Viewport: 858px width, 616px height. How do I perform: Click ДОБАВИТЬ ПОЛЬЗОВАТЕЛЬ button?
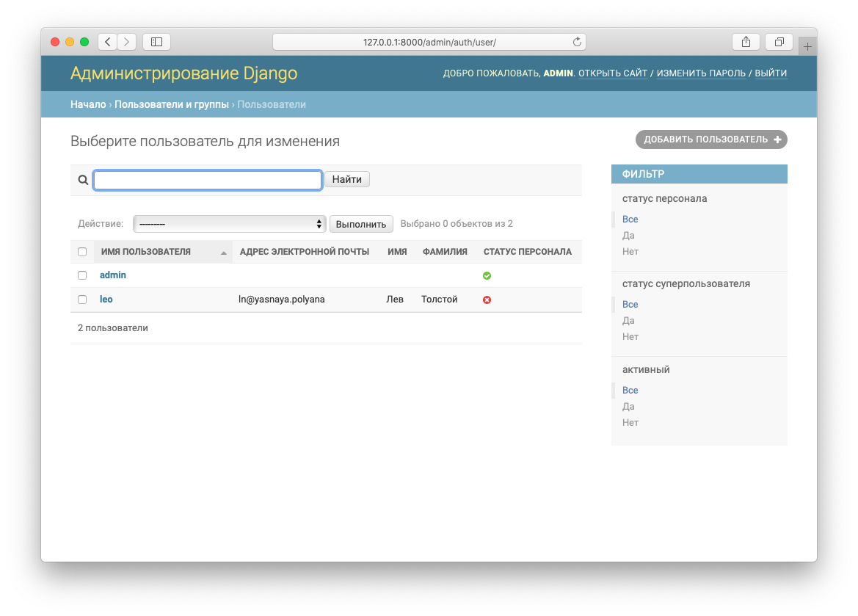[x=711, y=139]
